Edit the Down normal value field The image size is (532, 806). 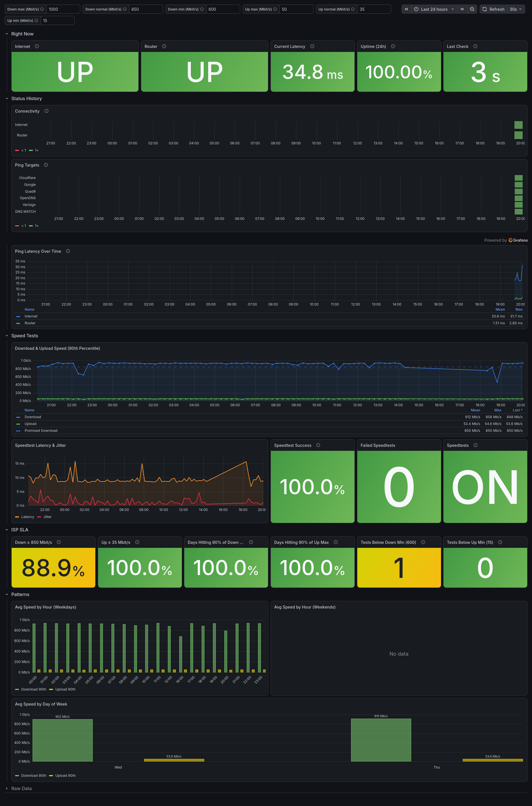point(146,9)
